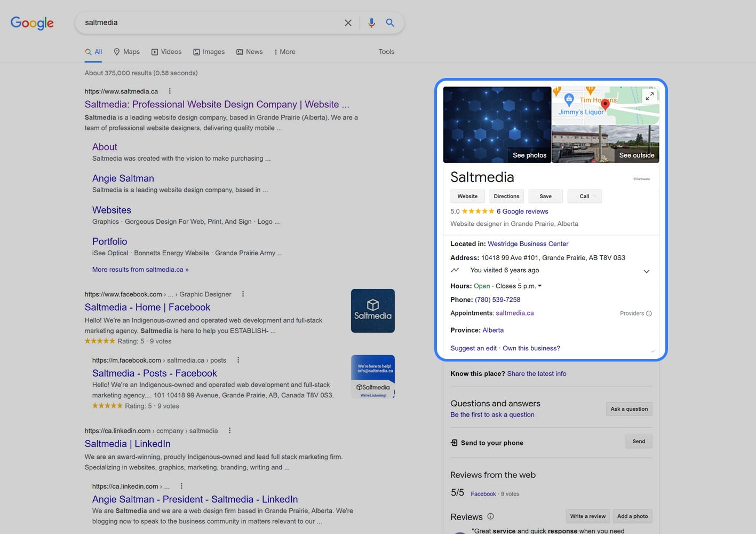Click the Alberta province link
The width and height of the screenshot is (756, 534).
click(x=493, y=331)
